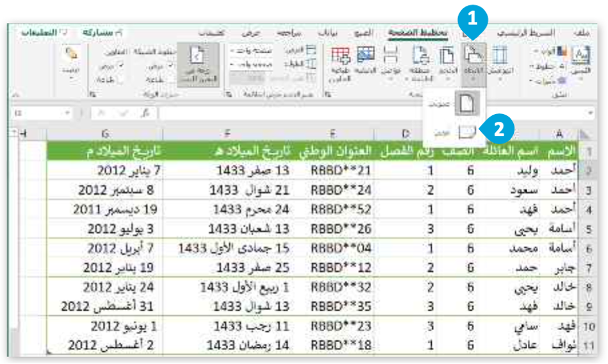Toggle Headings View checkbox

pos(120,67)
